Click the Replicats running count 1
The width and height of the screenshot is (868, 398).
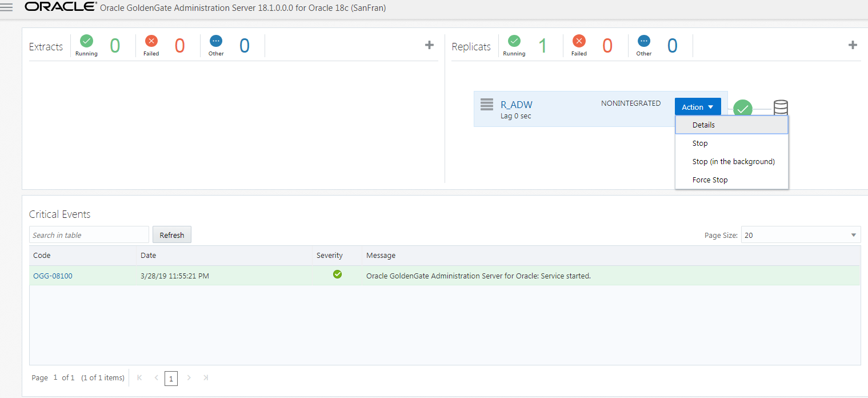coord(542,46)
